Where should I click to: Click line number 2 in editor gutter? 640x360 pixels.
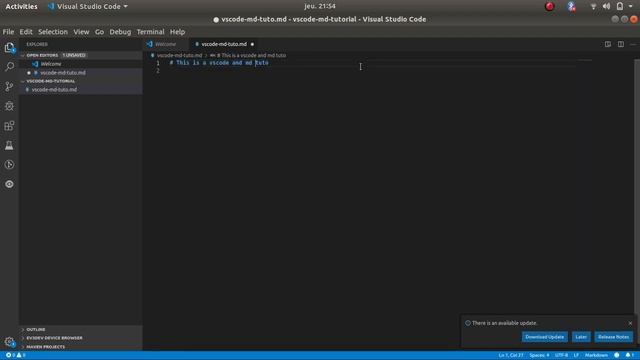pyautogui.click(x=158, y=71)
